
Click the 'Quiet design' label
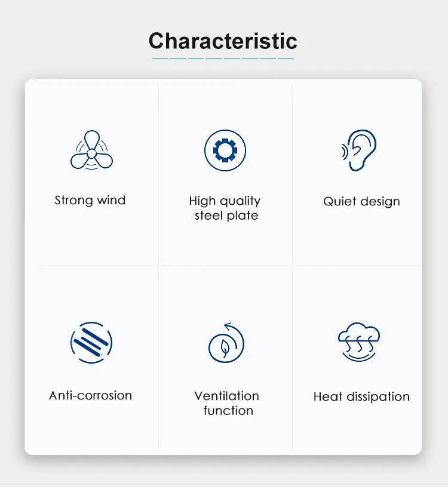[361, 201]
